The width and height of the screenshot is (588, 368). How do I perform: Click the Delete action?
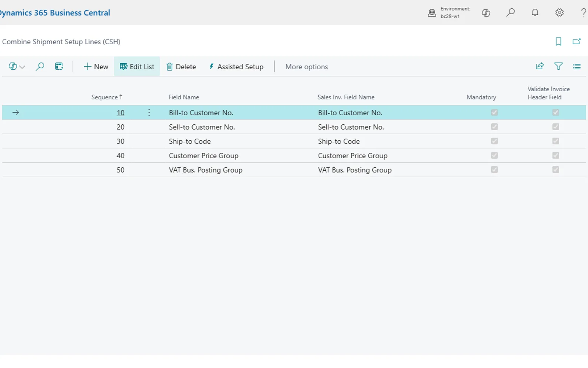[x=181, y=67]
